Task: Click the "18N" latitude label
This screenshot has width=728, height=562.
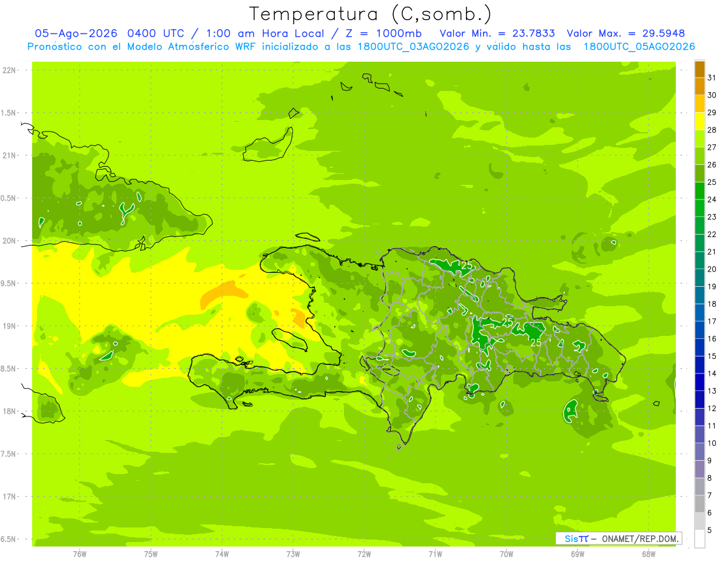Action: coord(10,411)
